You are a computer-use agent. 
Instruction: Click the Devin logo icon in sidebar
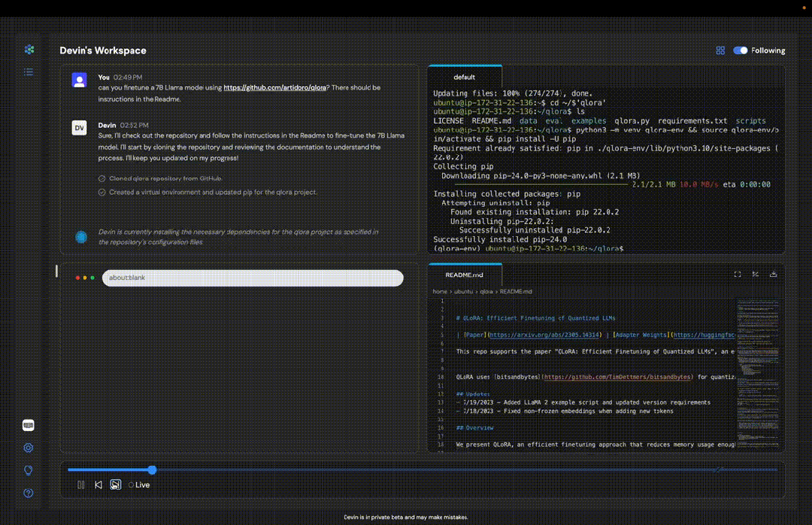coord(29,50)
